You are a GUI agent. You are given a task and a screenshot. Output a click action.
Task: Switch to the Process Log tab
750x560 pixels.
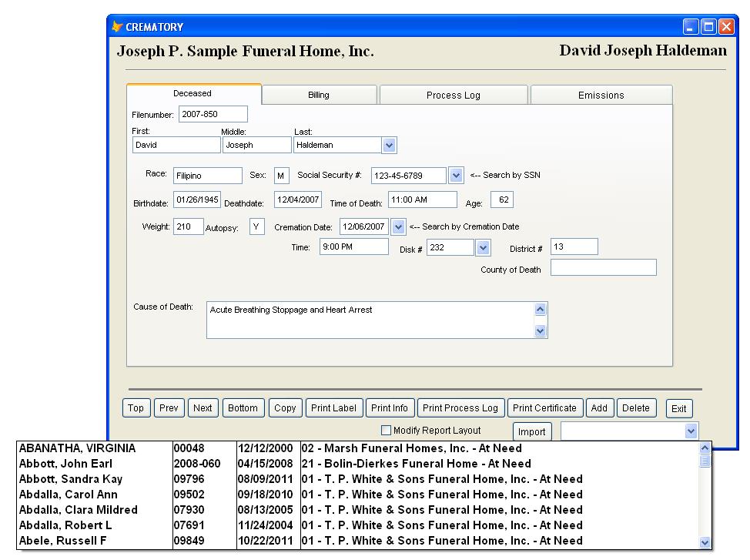454,95
